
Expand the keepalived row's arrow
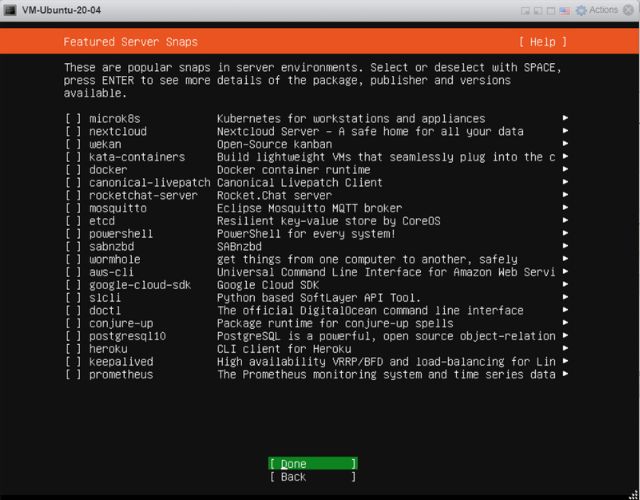[565, 361]
